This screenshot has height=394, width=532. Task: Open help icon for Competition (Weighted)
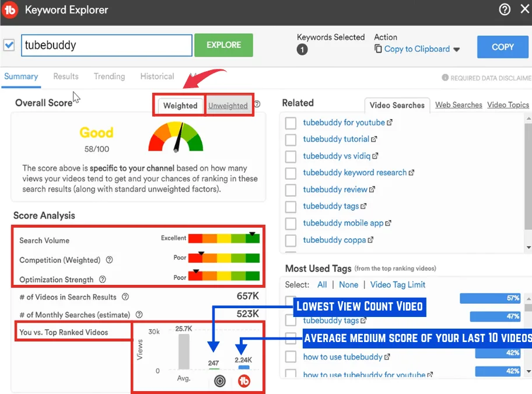pyautogui.click(x=109, y=260)
